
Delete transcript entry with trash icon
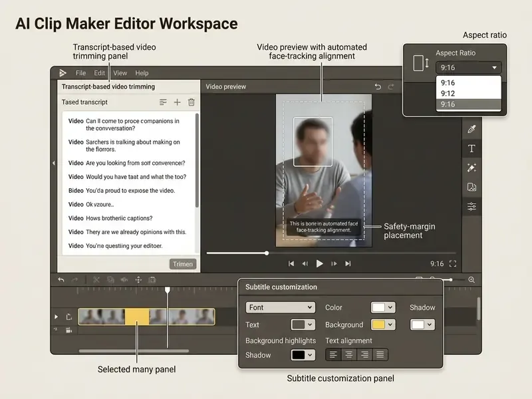click(x=192, y=102)
